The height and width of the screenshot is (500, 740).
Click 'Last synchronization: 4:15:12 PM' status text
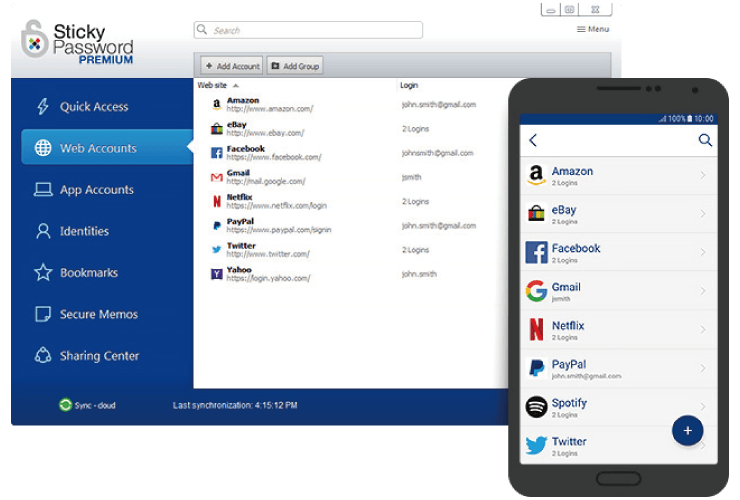(235, 406)
